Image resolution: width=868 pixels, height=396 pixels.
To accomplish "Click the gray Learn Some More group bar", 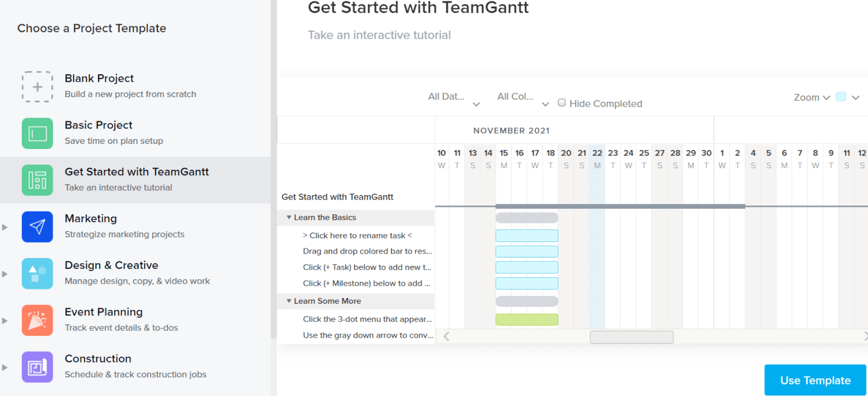I will [527, 301].
